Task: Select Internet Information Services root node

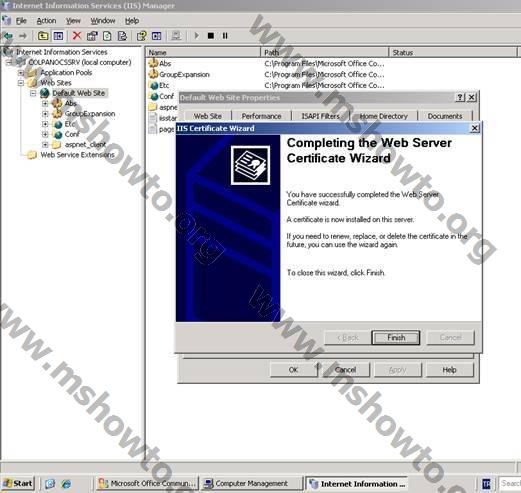Action: 61,52
